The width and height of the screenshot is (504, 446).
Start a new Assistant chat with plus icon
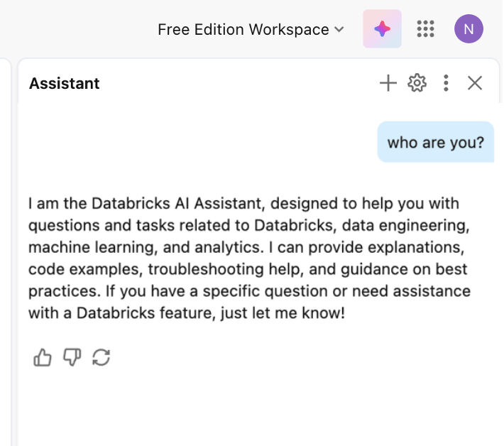pyautogui.click(x=388, y=83)
